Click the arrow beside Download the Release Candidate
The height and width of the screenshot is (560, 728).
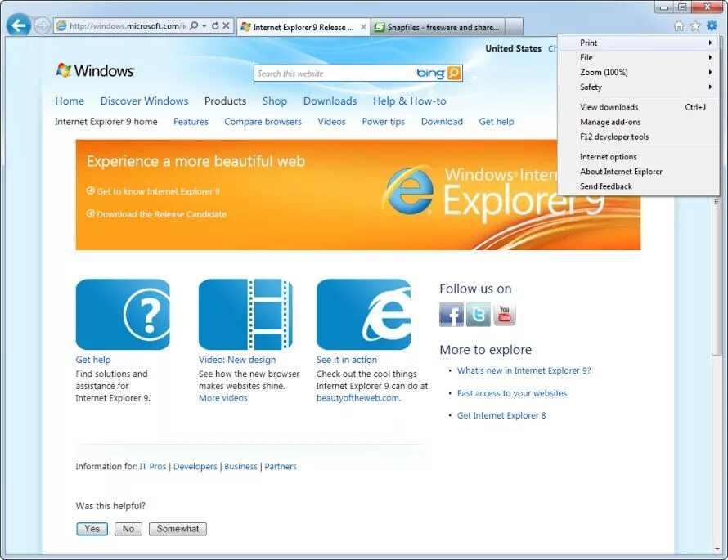[91, 213]
